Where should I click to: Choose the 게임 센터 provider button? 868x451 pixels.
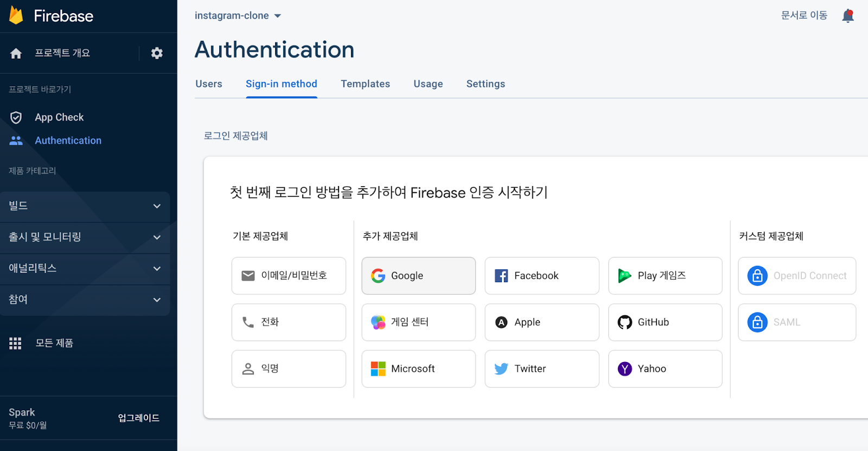(419, 322)
